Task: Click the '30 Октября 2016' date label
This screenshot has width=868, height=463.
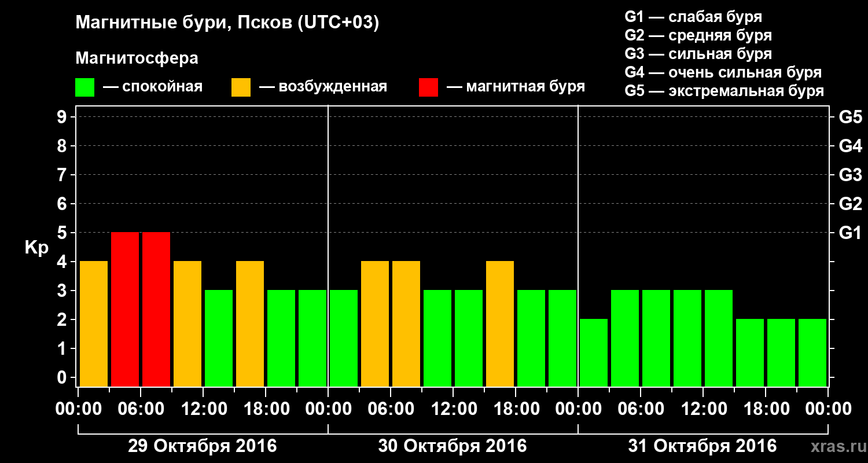Action: pyautogui.click(x=453, y=446)
